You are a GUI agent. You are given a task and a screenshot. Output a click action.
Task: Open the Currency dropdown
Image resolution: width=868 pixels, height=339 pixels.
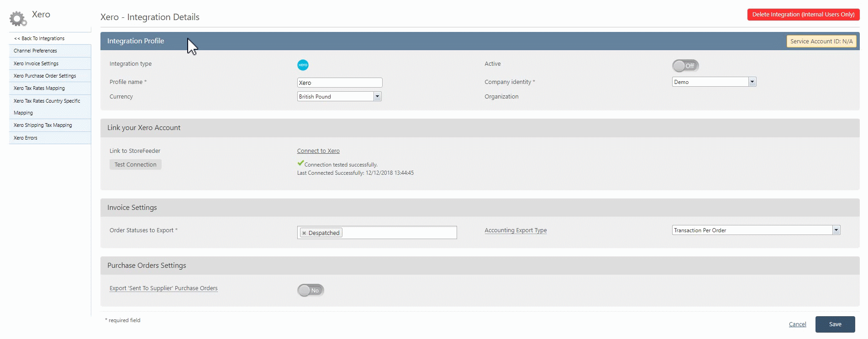(339, 96)
